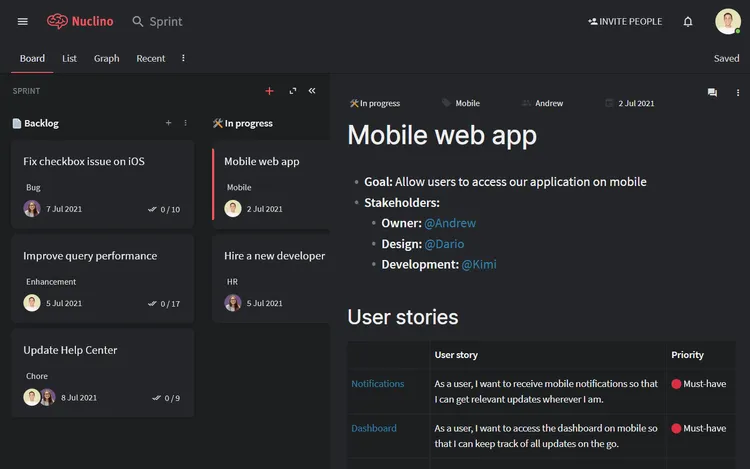Open Update Help Center card
Image resolution: width=750 pixels, height=469 pixels.
coord(102,372)
